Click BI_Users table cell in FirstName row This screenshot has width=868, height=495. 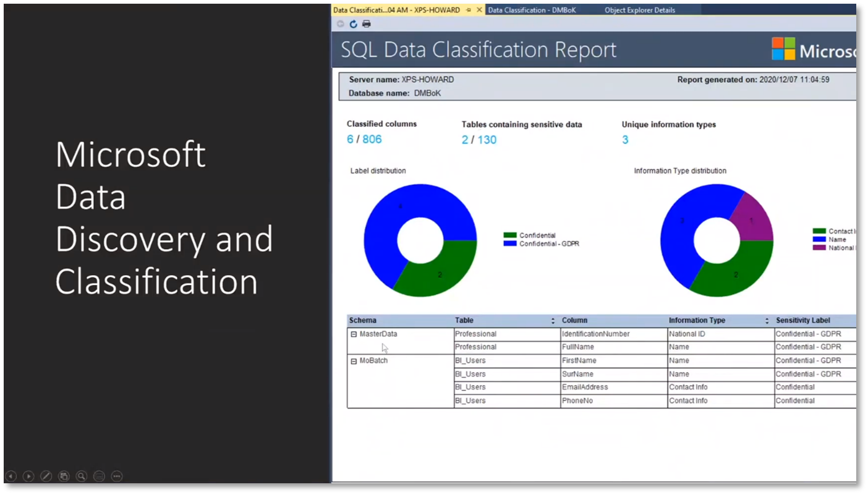click(x=507, y=361)
